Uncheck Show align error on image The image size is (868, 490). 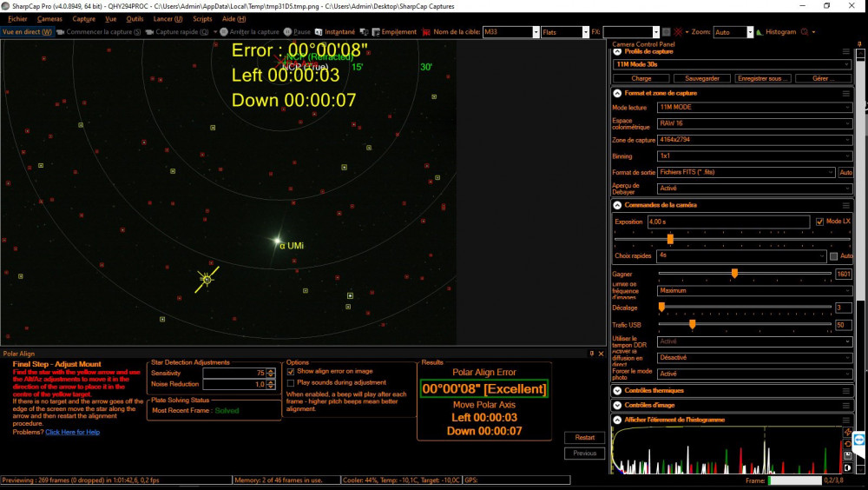coord(291,371)
